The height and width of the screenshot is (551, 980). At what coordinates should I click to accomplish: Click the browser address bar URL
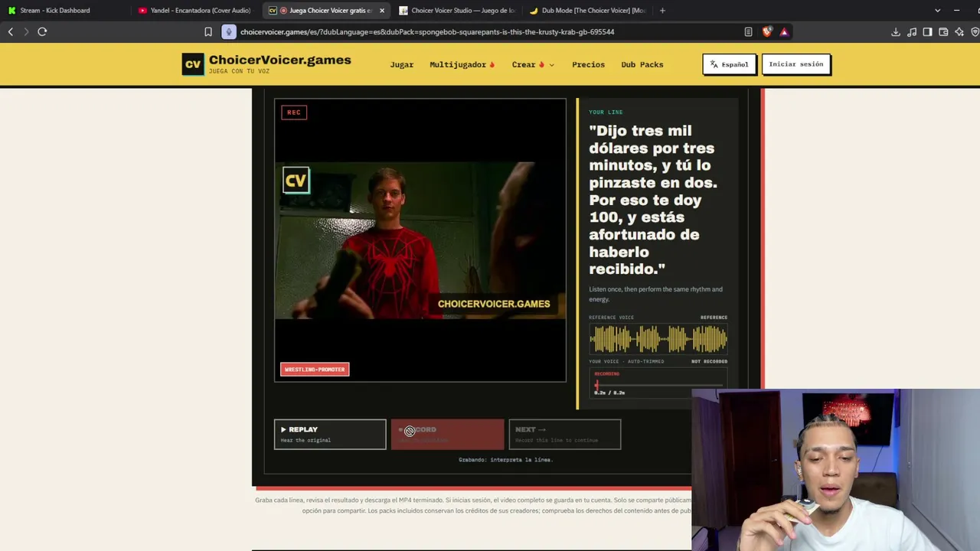pyautogui.click(x=427, y=32)
